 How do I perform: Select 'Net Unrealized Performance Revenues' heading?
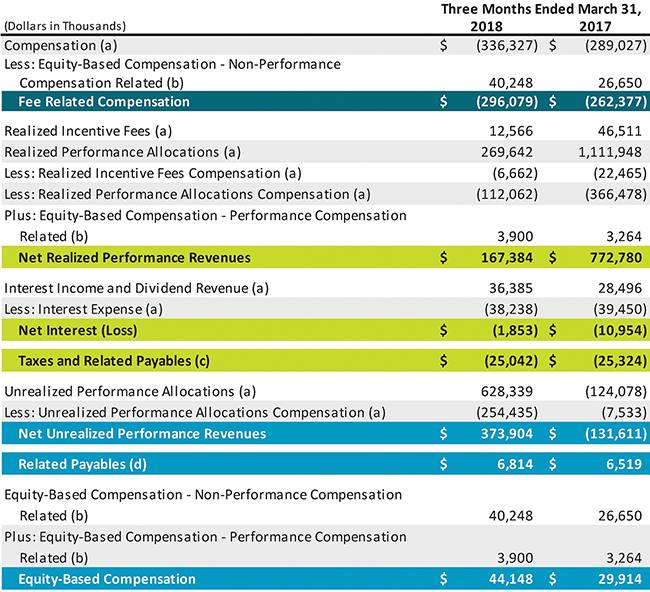point(142,434)
